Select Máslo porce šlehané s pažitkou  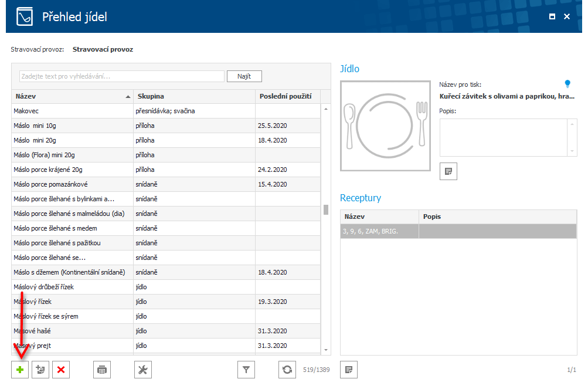coord(166,242)
